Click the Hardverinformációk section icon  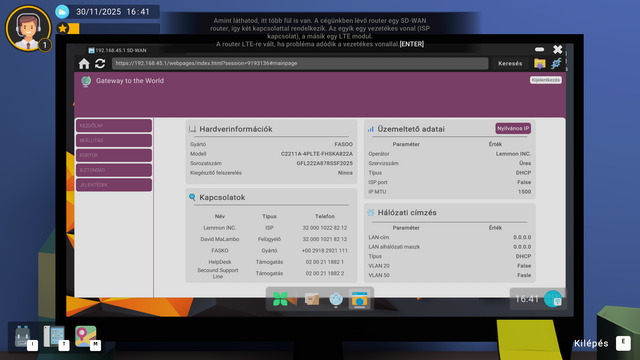(192, 129)
